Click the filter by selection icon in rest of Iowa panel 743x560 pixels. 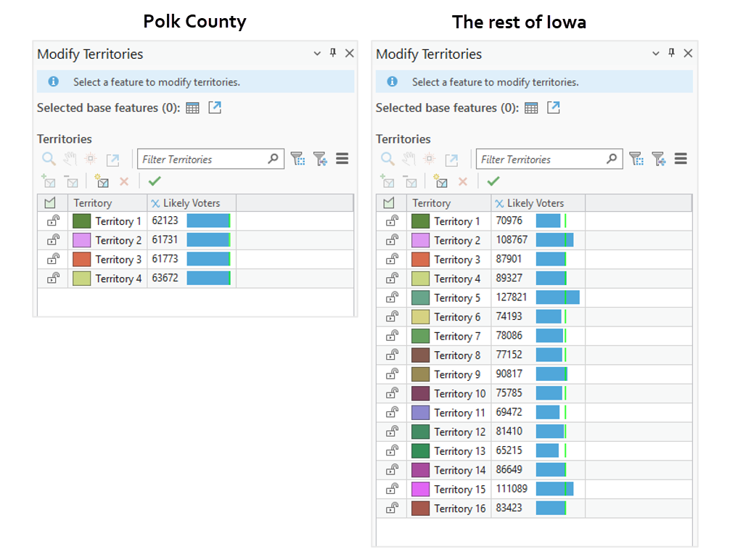pyautogui.click(x=636, y=159)
